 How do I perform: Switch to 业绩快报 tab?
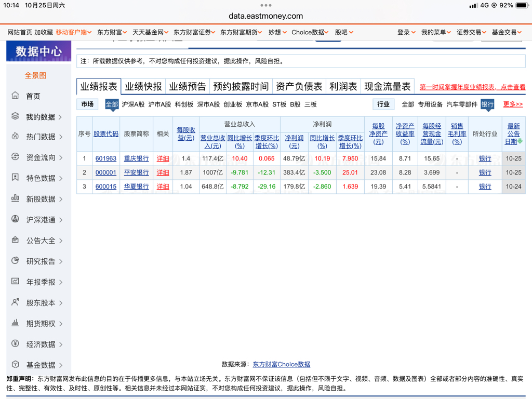pos(143,87)
